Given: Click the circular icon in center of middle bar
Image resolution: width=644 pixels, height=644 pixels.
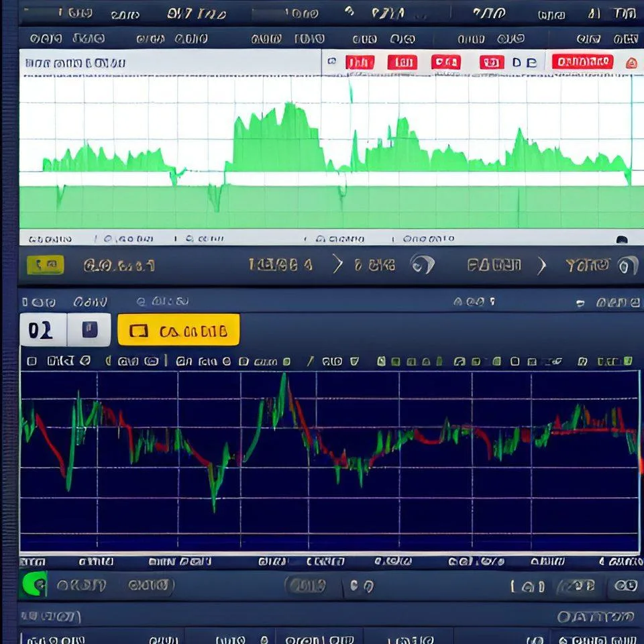Looking at the screenshot, I should coord(422,265).
